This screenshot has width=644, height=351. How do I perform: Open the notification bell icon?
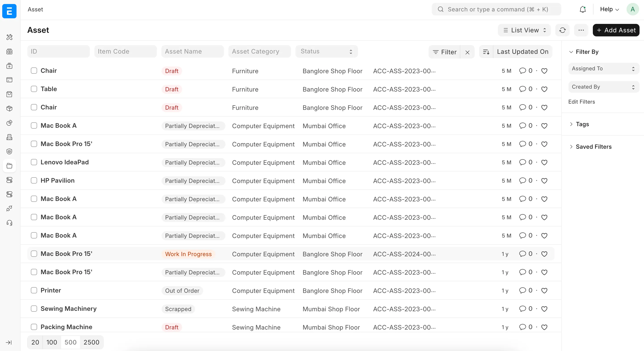pyautogui.click(x=583, y=9)
